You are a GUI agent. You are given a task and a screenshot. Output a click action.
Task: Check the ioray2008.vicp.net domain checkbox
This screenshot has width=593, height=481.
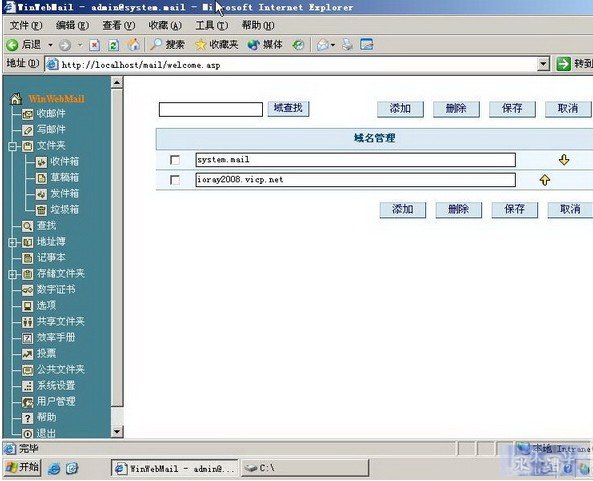[x=175, y=180]
